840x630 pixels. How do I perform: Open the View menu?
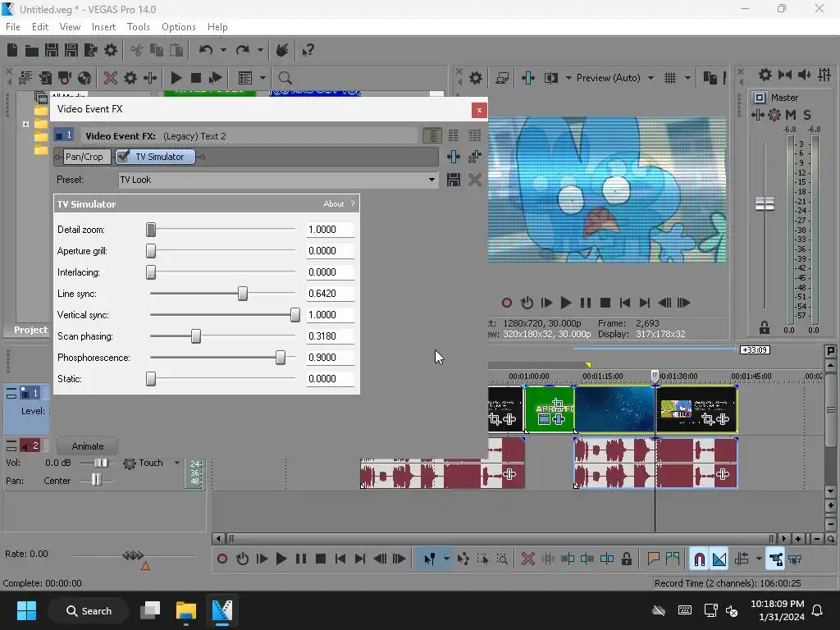click(x=70, y=27)
